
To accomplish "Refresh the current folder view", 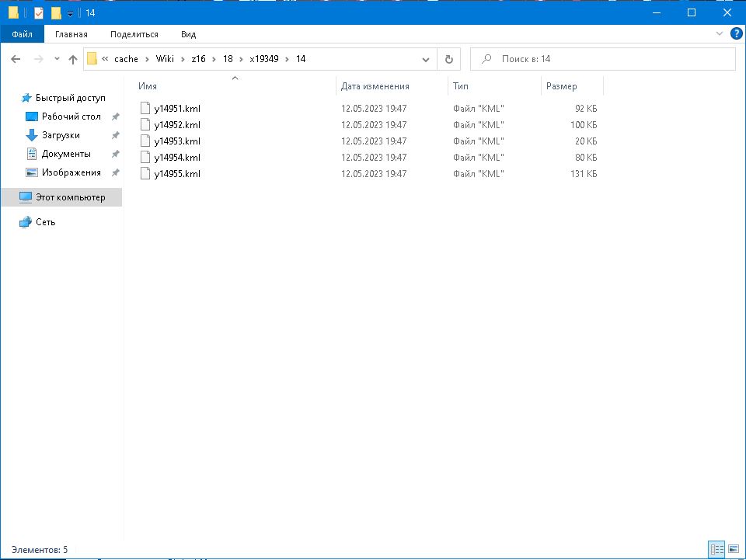I will pos(448,59).
